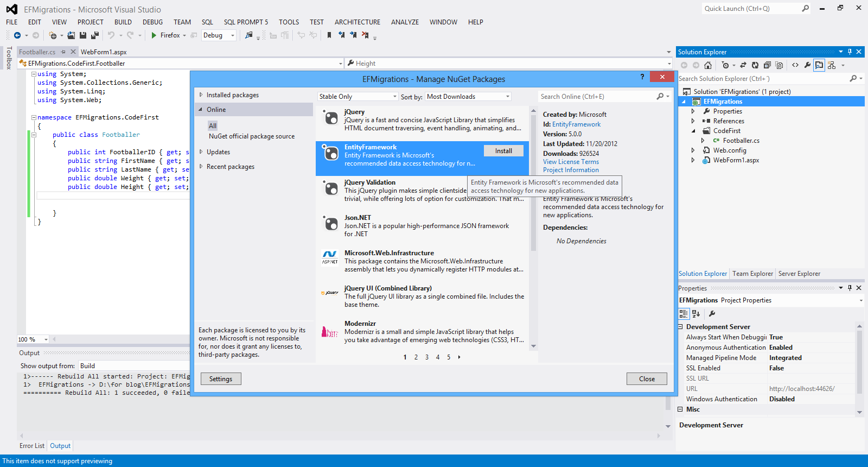Toggle Preview Selected Items icon
The width and height of the screenshot is (868, 467).
[819, 65]
